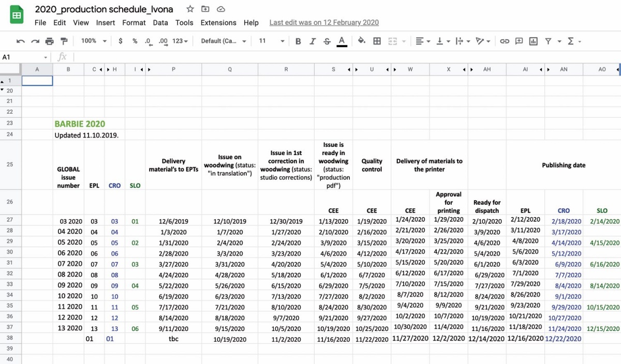Click the Google Sheets home logo
Screen dimensions: 621x364
tap(17, 16)
